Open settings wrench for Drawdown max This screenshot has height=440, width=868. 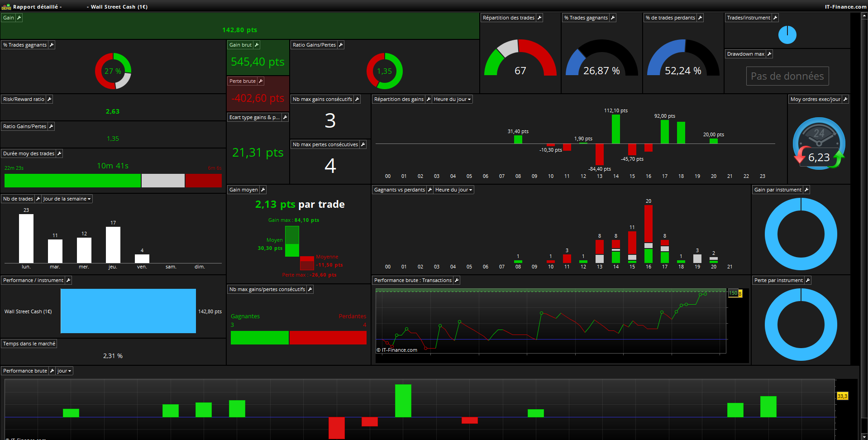point(769,54)
